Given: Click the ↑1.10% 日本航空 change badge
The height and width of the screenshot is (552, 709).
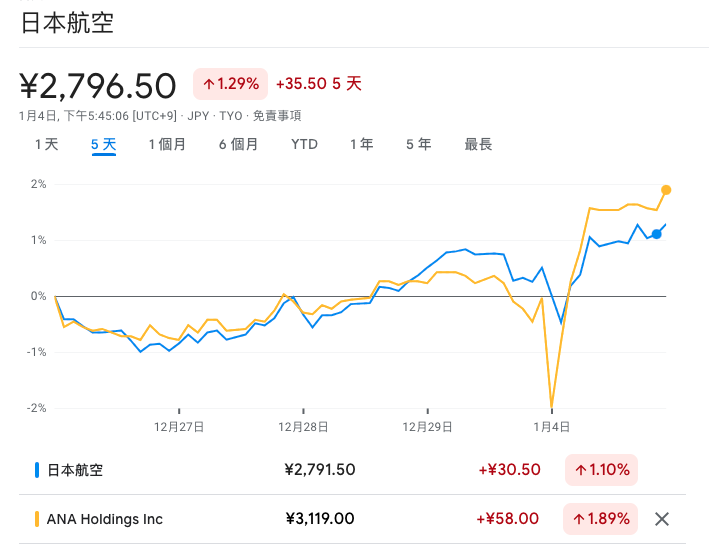Looking at the screenshot, I should pos(601,470).
